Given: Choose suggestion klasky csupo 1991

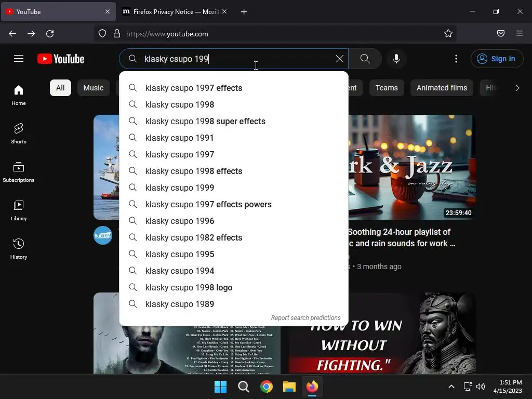Looking at the screenshot, I should pos(234,138).
